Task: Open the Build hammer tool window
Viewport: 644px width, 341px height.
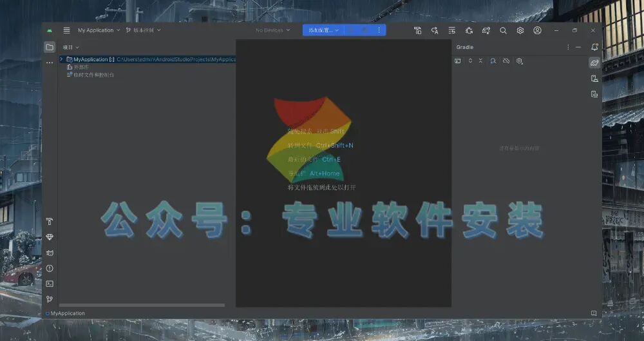Action: 50,221
